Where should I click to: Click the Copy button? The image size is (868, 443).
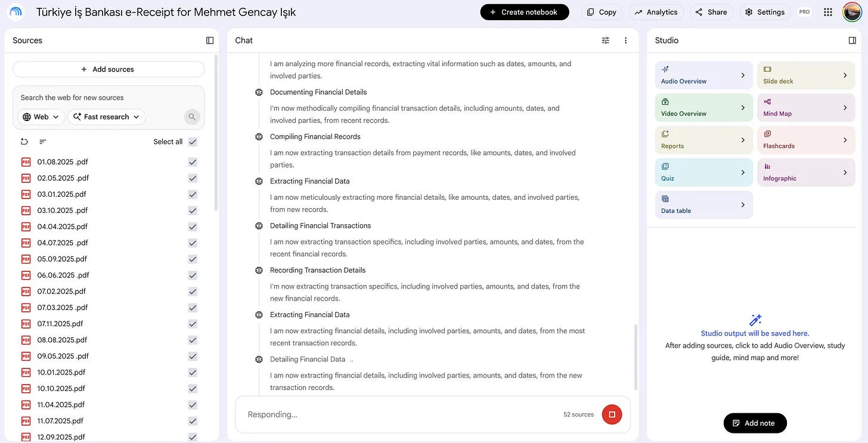pyautogui.click(x=602, y=12)
